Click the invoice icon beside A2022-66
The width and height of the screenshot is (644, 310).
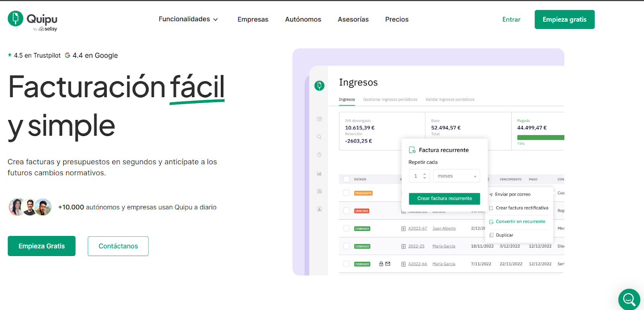pos(403,264)
